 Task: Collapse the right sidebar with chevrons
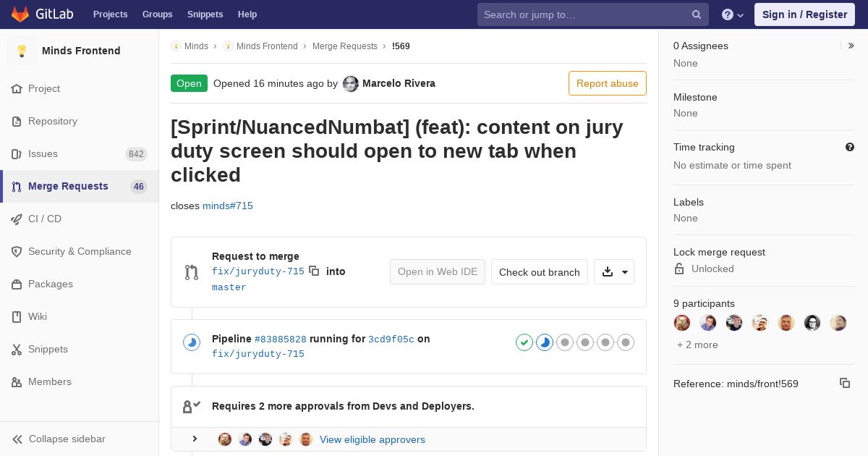point(851,46)
